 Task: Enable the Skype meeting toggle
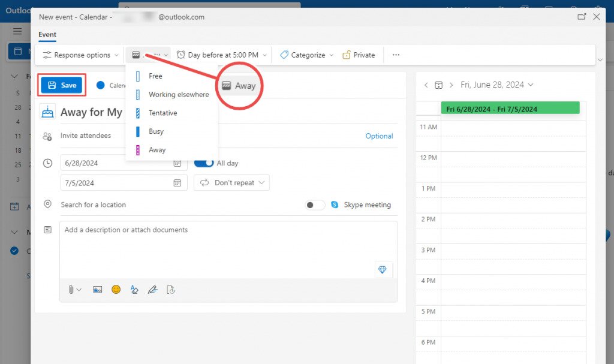pyautogui.click(x=314, y=204)
